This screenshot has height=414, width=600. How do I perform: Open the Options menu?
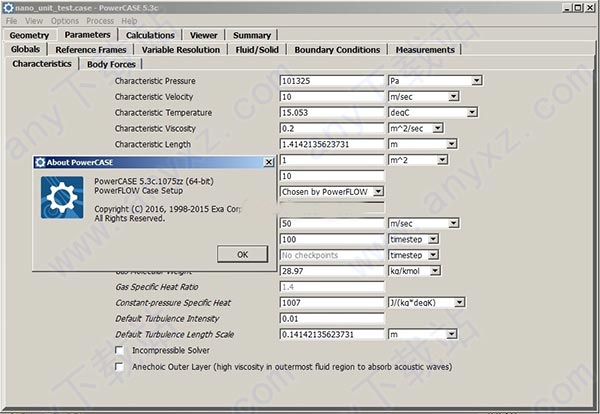click(x=65, y=21)
